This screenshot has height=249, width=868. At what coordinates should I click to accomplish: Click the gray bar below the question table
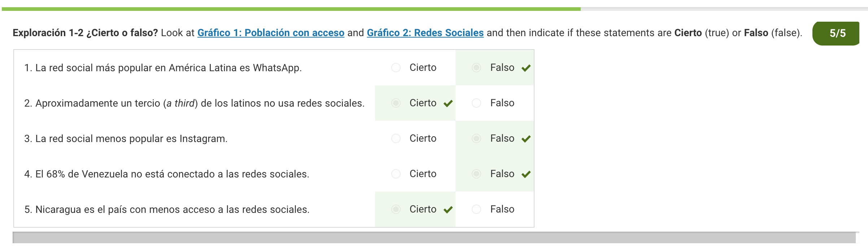[x=434, y=238]
